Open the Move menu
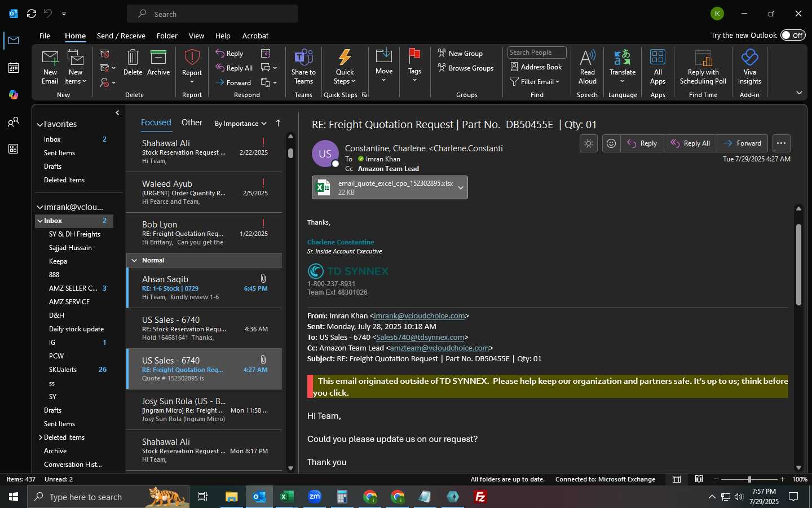The height and width of the screenshot is (508, 812). [384, 65]
